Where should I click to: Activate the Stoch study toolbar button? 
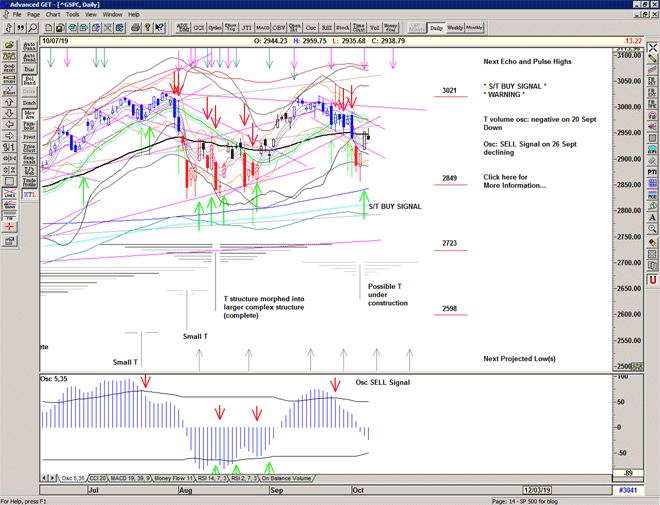(x=344, y=28)
